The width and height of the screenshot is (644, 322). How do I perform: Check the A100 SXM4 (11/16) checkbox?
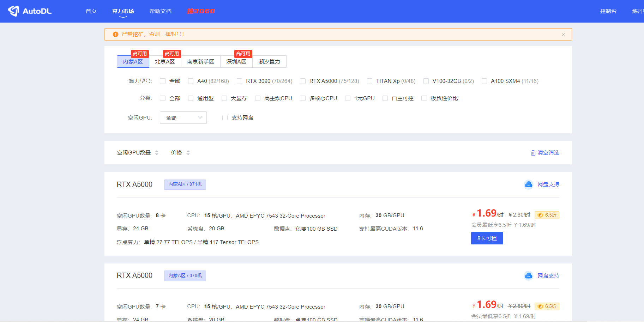click(x=484, y=81)
